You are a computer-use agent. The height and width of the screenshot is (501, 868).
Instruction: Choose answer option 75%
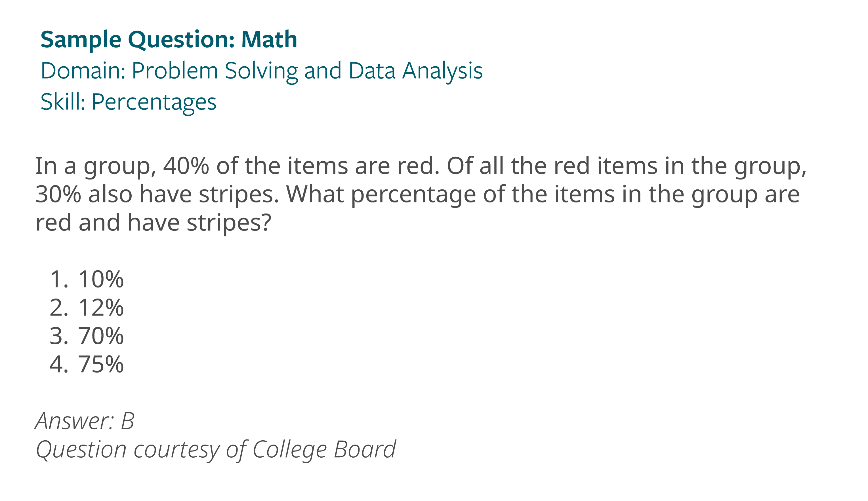(101, 364)
